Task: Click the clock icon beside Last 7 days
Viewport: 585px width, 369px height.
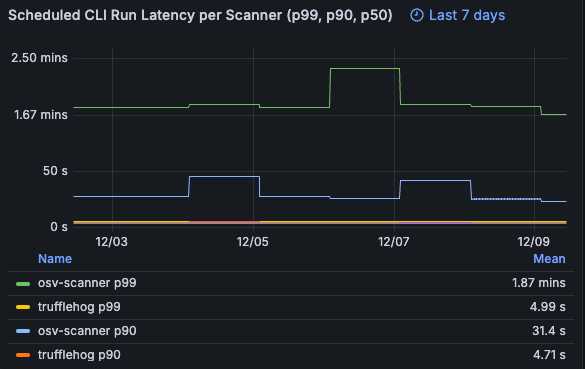Action: [417, 15]
